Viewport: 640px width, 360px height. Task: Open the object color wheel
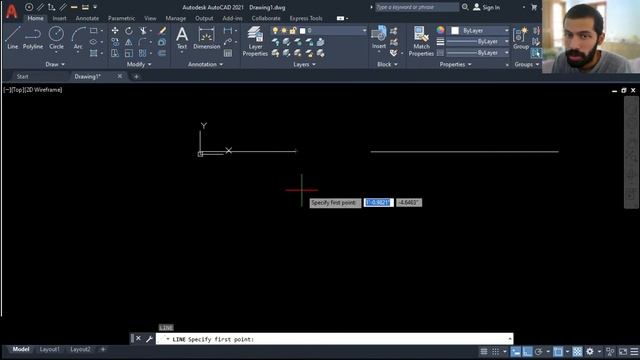click(440, 30)
